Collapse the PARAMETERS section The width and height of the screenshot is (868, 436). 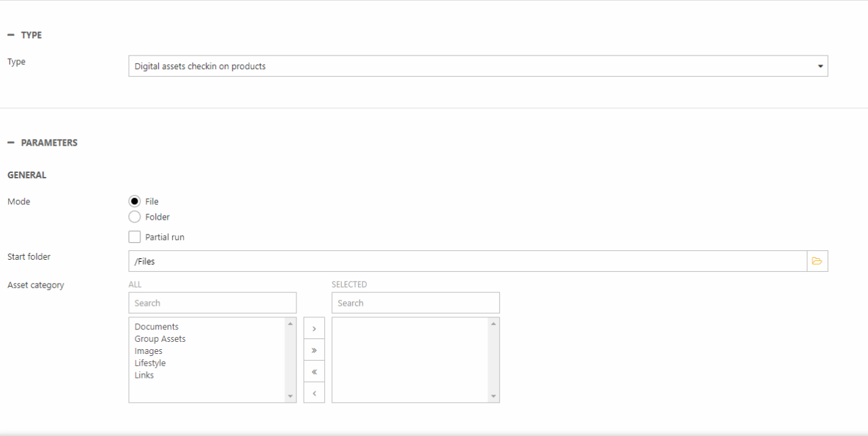coord(11,143)
